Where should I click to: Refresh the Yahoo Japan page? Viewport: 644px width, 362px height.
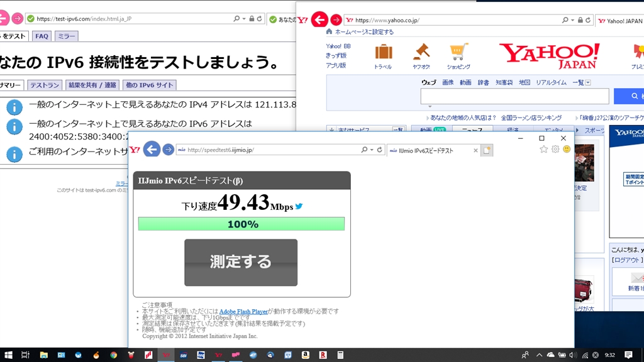[588, 19]
